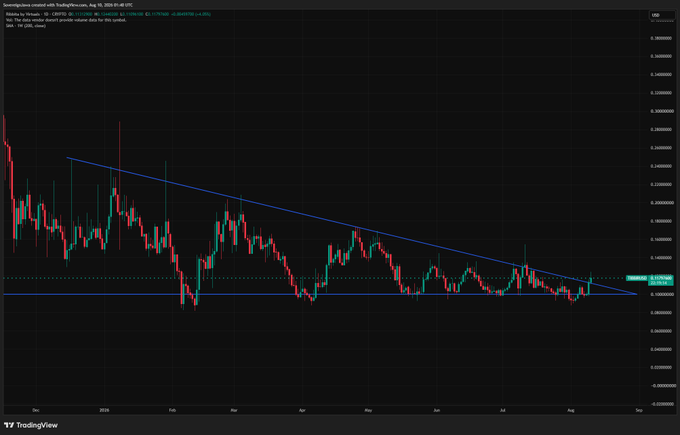Image resolution: width=680 pixels, height=435 pixels.
Task: Click the 2026 label on time axis
Action: (104, 410)
